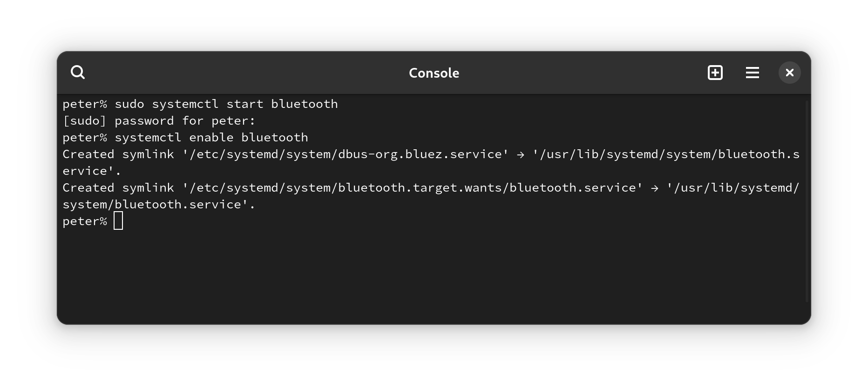Click the vertical scrollbar on right edge
This screenshot has width=868, height=387.
pyautogui.click(x=807, y=201)
